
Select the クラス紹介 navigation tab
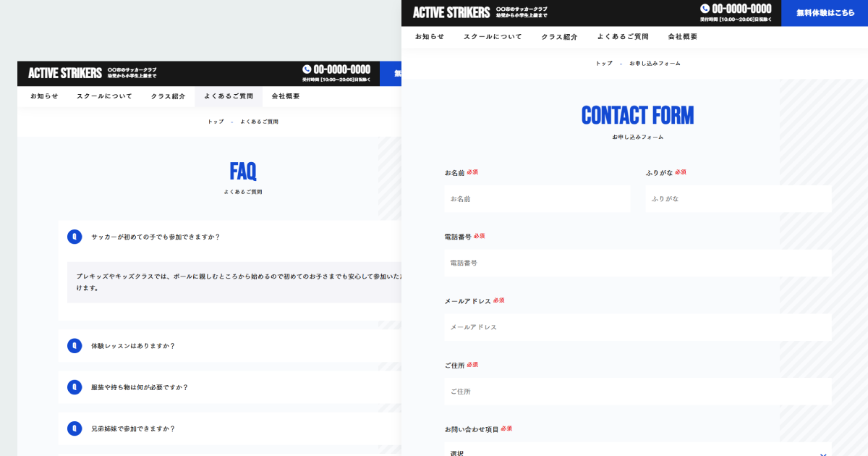pyautogui.click(x=558, y=35)
